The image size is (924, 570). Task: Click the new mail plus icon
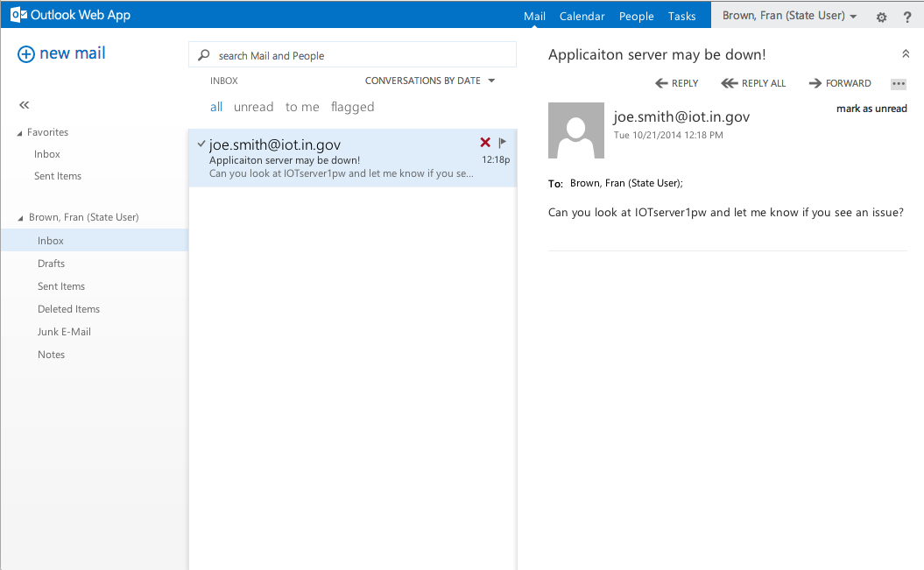point(26,54)
